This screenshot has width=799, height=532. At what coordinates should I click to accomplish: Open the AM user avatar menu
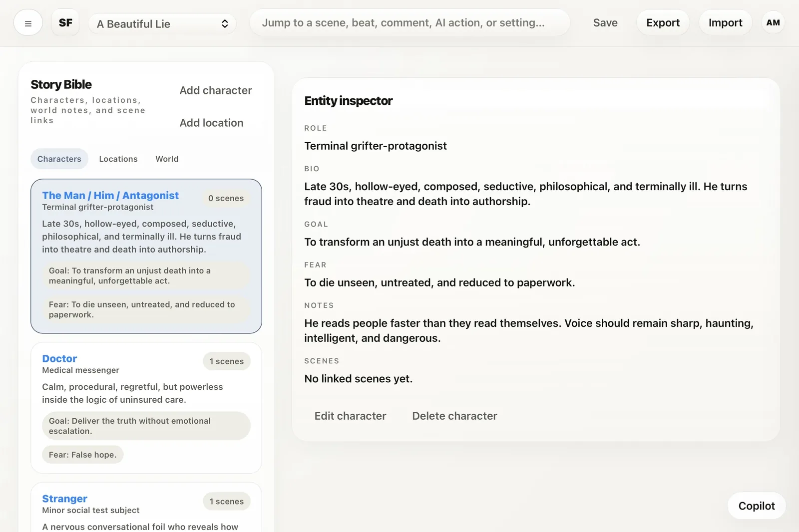point(773,23)
